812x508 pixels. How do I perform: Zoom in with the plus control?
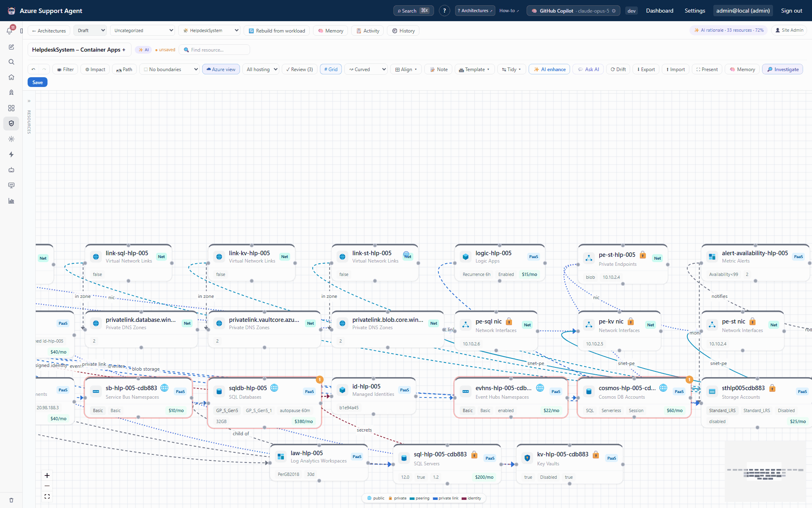[47, 475]
